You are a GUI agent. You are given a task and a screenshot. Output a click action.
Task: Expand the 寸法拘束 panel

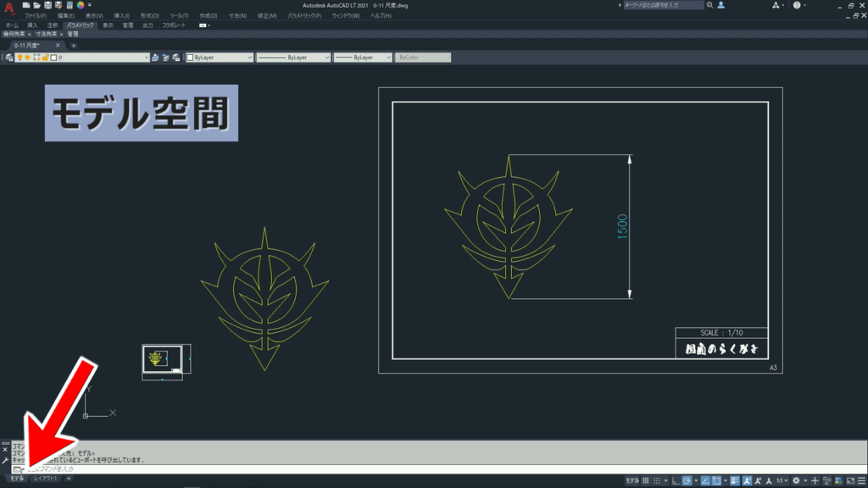[49, 34]
